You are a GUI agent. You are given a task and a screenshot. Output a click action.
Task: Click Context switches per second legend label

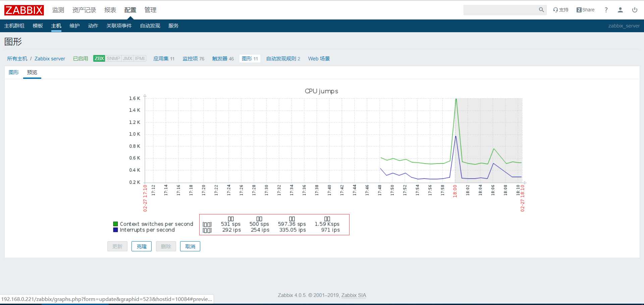[x=156, y=224]
